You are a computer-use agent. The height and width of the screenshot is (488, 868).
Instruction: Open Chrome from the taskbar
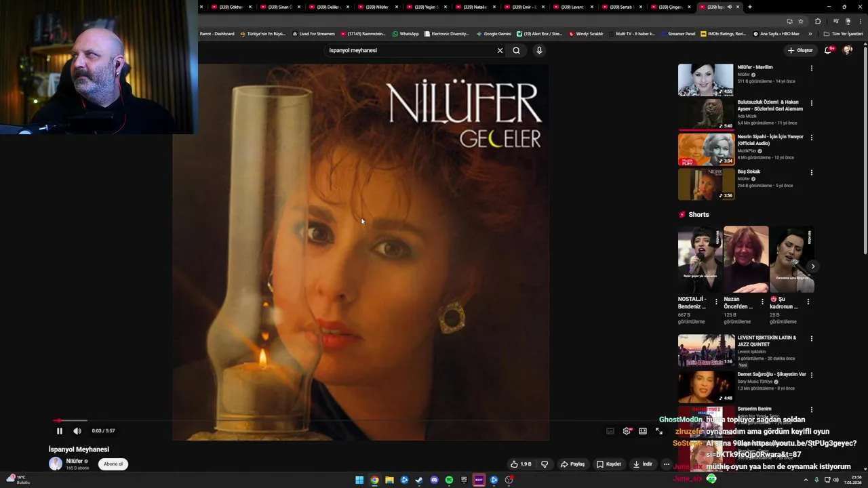click(374, 480)
